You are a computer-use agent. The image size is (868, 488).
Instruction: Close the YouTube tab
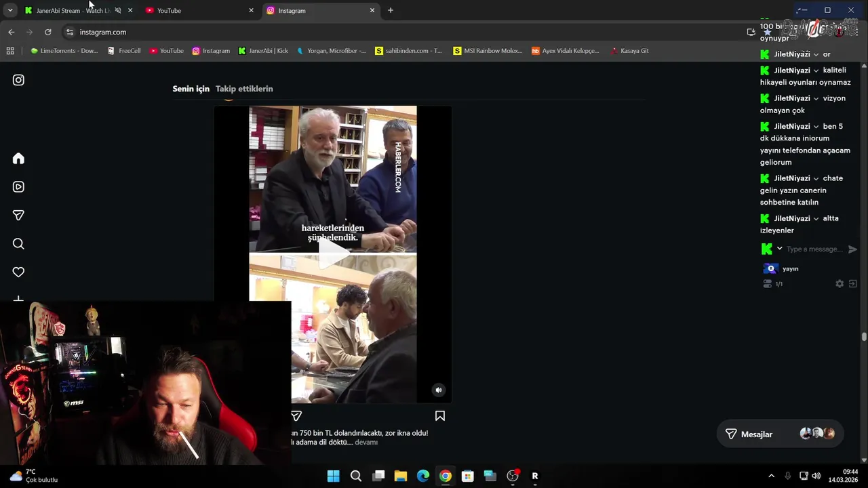click(x=251, y=10)
